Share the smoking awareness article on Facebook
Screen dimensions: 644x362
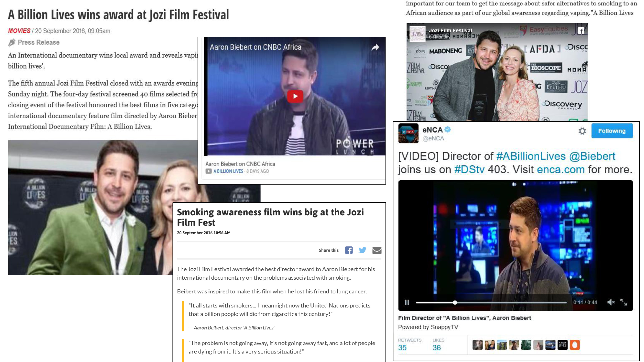349,250
